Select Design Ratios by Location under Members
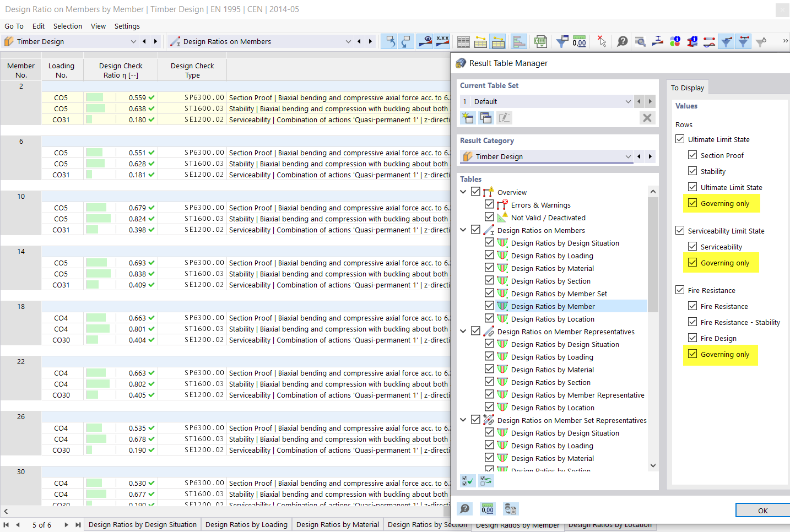 click(x=553, y=319)
